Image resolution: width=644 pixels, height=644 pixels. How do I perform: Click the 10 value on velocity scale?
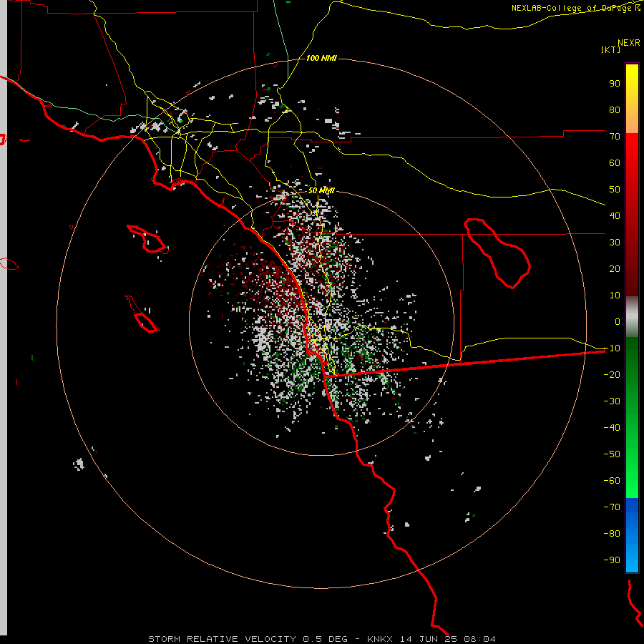(x=615, y=296)
